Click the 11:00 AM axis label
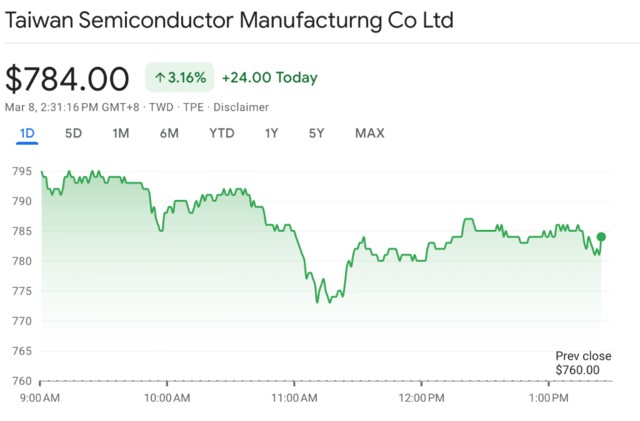Viewport: 640px width, 421px height. [294, 398]
